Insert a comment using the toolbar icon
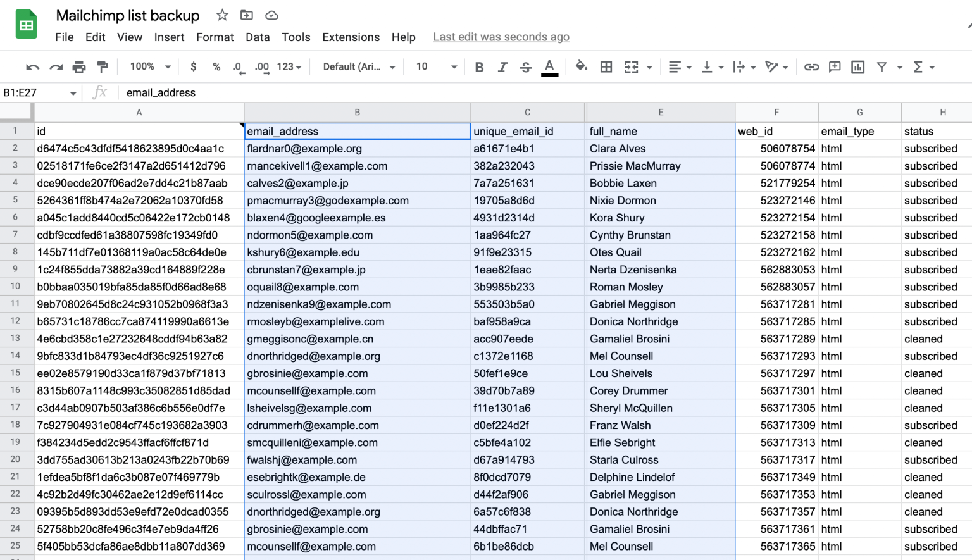Image resolution: width=972 pixels, height=560 pixels. 835,66
